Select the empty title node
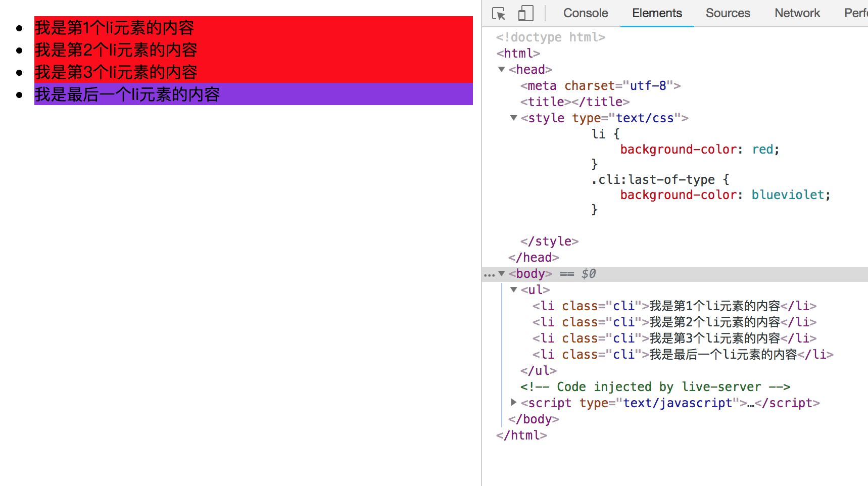868x486 pixels. coord(575,102)
